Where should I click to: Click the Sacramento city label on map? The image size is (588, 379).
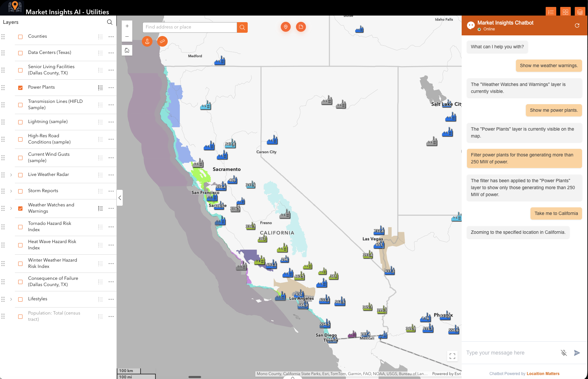click(227, 169)
